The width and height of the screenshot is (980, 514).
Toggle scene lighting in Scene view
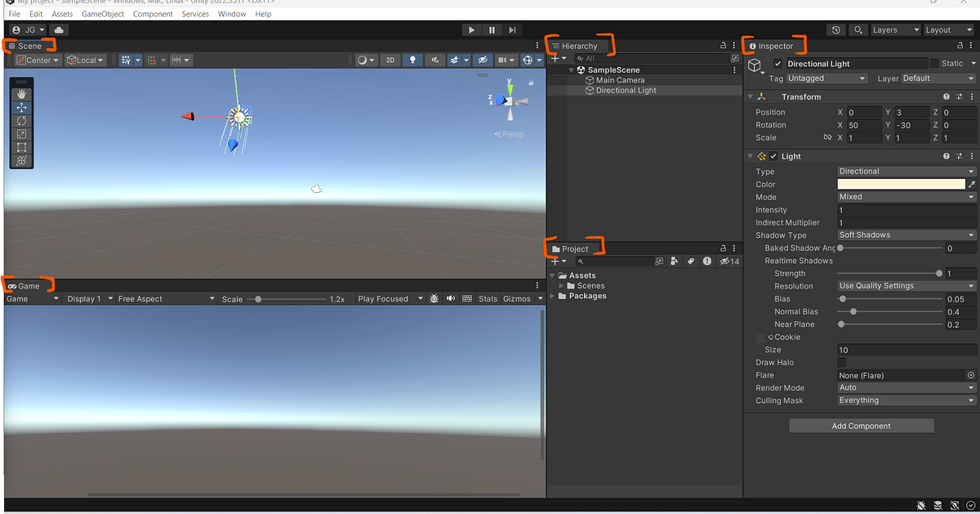click(412, 59)
